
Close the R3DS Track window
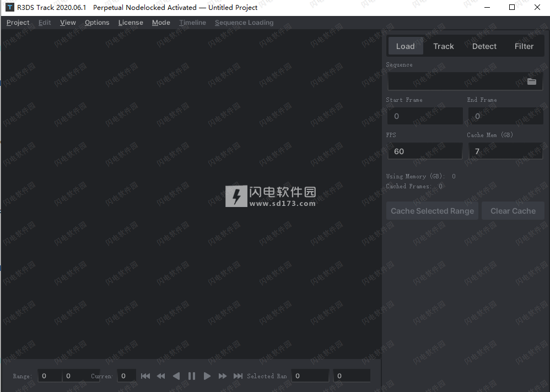pos(537,7)
